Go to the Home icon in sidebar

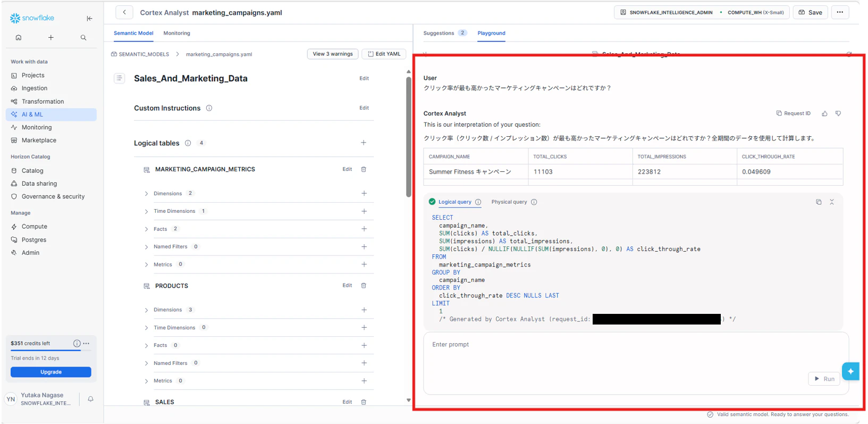(19, 38)
